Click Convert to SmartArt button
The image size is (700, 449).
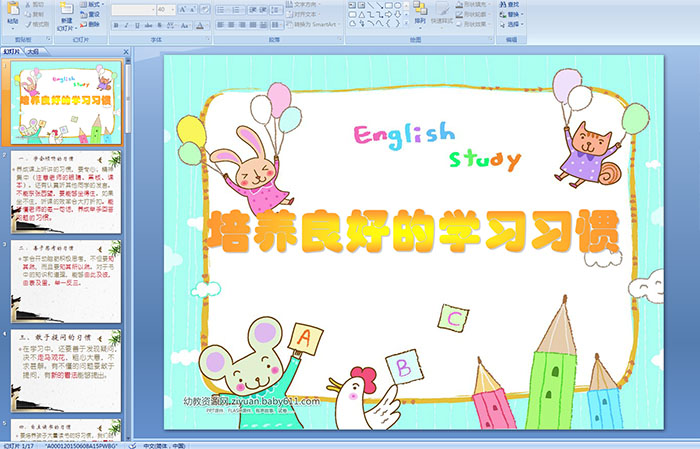click(313, 24)
